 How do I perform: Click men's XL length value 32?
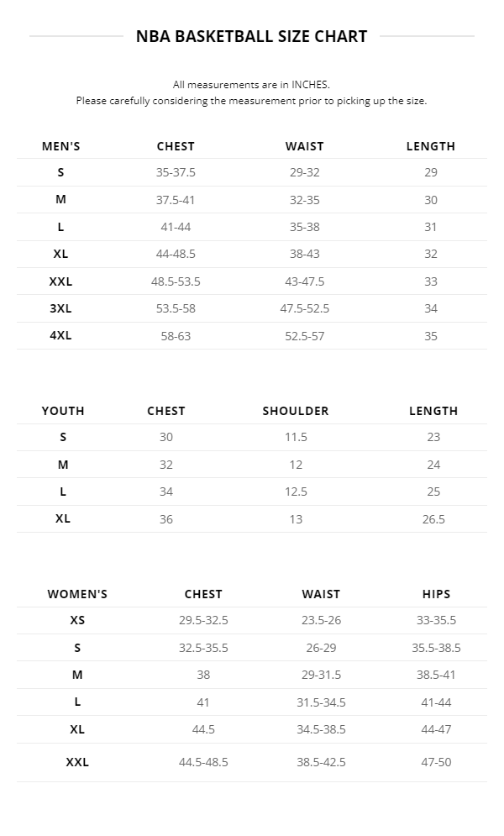pos(431,254)
